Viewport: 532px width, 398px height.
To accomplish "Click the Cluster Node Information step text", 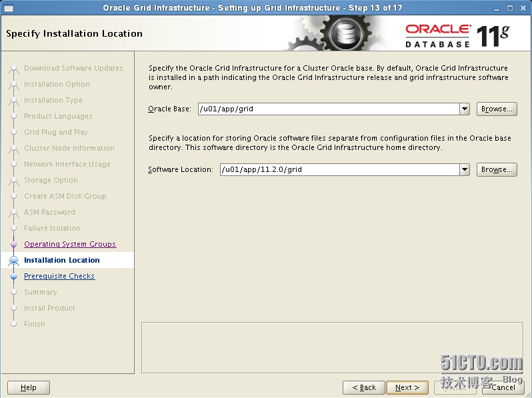I will point(69,148).
